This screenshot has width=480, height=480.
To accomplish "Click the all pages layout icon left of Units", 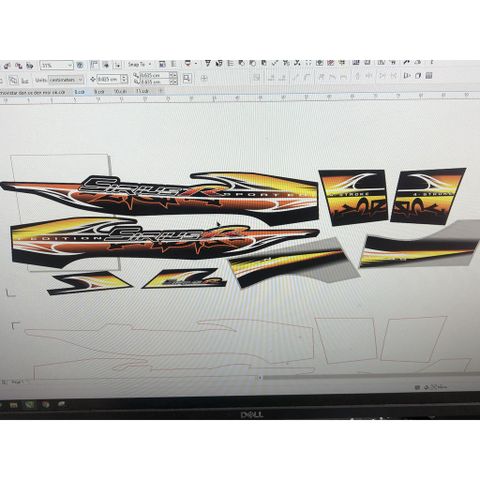I will pyautogui.click(x=13, y=80).
